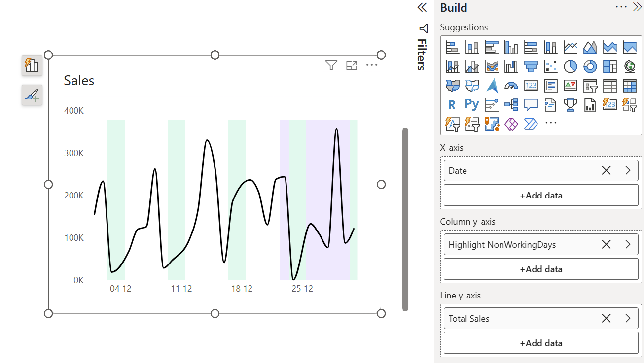The width and height of the screenshot is (644, 363).
Task: Click the filter icon on Sales visual
Action: (x=331, y=65)
